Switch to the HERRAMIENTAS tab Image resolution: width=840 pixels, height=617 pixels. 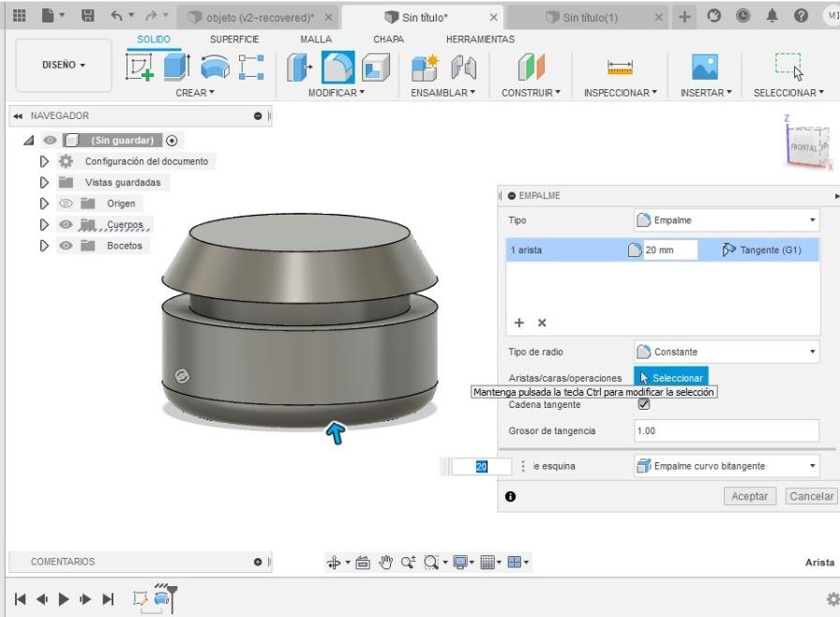pos(480,39)
